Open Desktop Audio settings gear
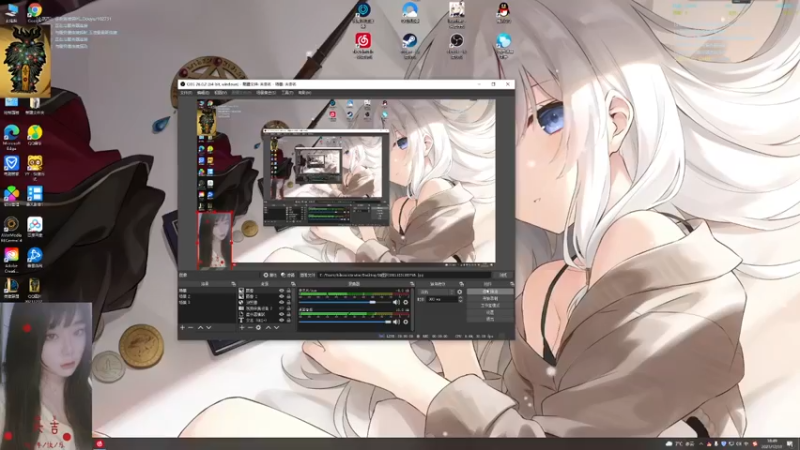Screen dimensions: 800x450 coord(406,322)
